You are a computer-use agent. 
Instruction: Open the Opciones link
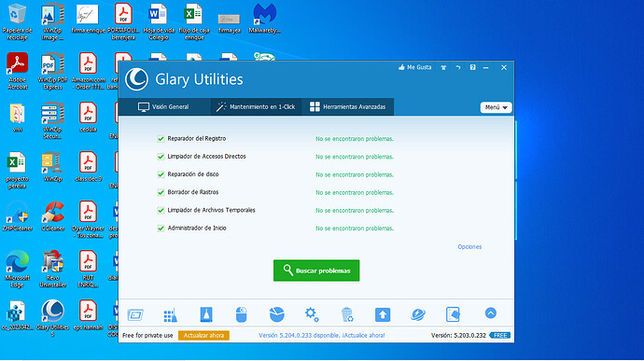coord(469,247)
